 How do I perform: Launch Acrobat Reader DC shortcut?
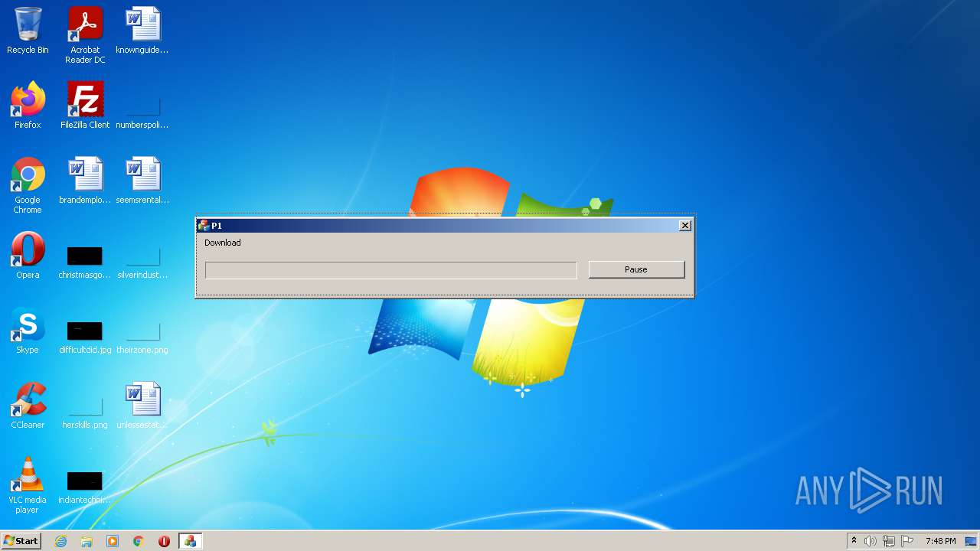[85, 35]
